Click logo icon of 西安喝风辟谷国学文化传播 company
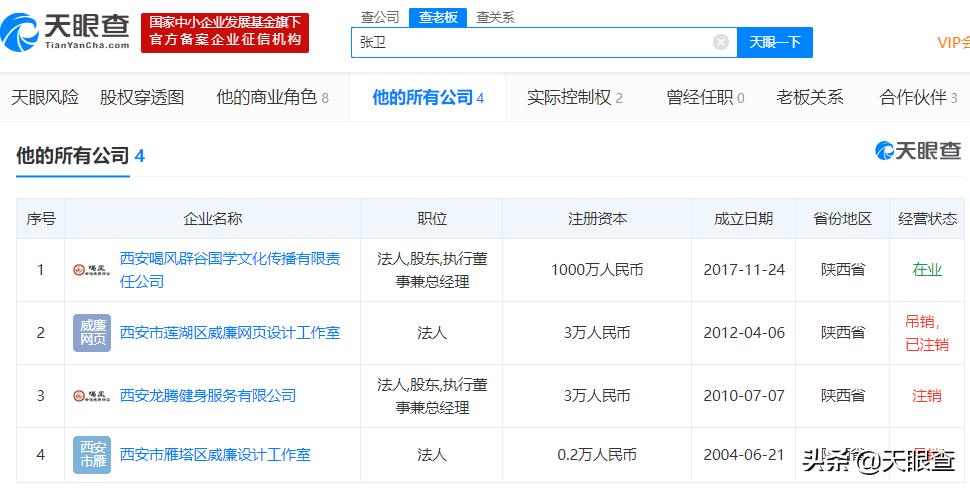The width and height of the screenshot is (970, 488). [x=92, y=270]
